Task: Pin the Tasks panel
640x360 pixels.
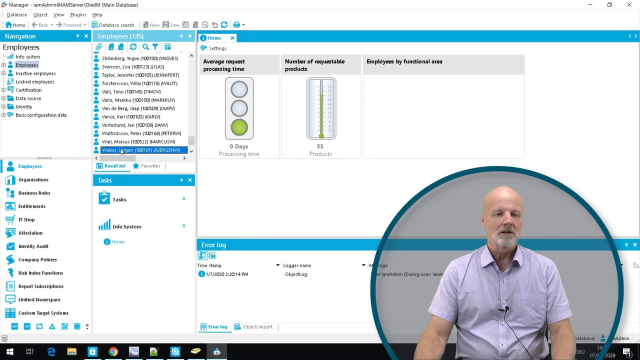Action: [182, 180]
